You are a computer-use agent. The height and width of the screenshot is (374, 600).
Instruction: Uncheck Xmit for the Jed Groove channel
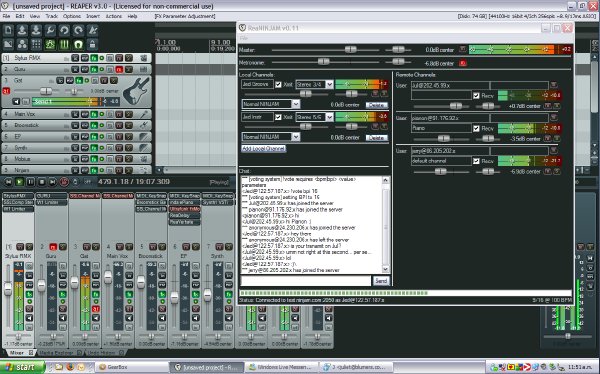click(278, 85)
